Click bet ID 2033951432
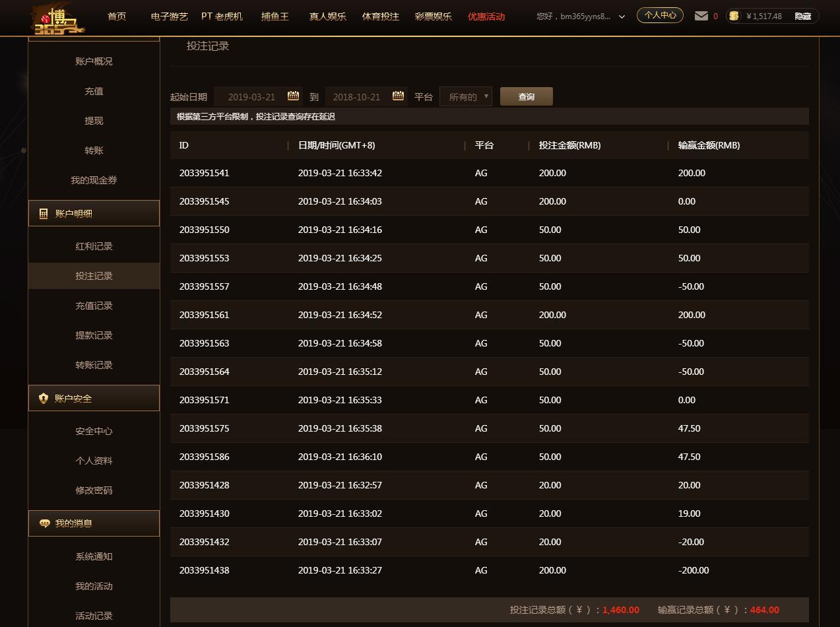Image resolution: width=840 pixels, height=627 pixels. pyautogui.click(x=205, y=542)
